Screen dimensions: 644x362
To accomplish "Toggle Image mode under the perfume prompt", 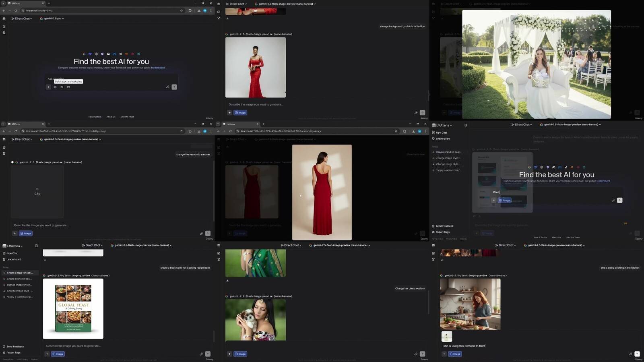I will [x=455, y=354].
